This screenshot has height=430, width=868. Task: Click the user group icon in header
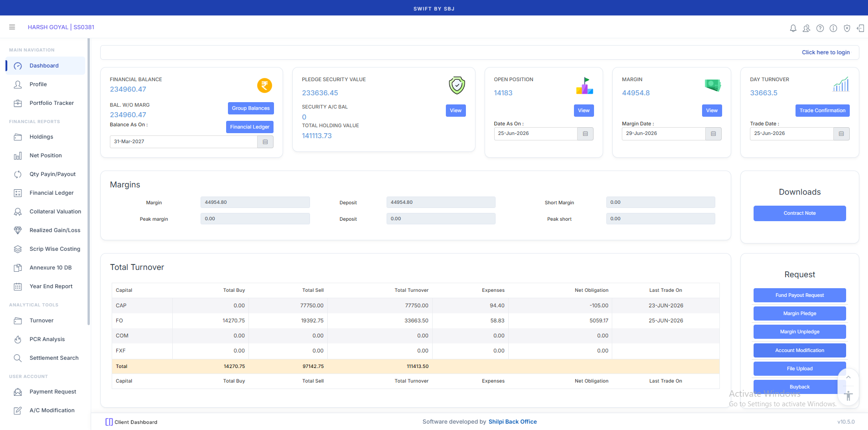point(806,28)
